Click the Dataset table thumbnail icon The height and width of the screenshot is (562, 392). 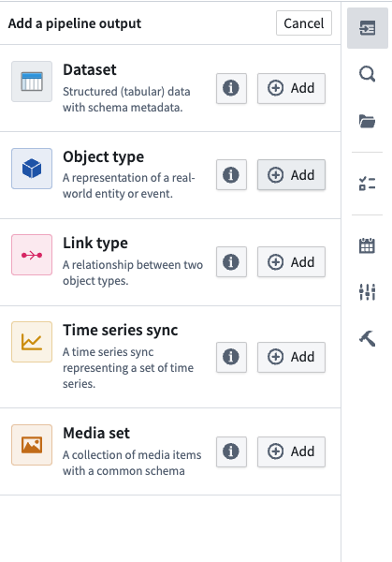point(32,81)
